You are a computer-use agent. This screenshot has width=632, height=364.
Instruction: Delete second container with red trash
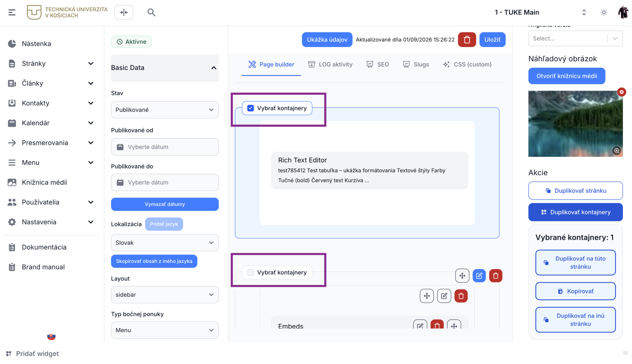(496, 276)
